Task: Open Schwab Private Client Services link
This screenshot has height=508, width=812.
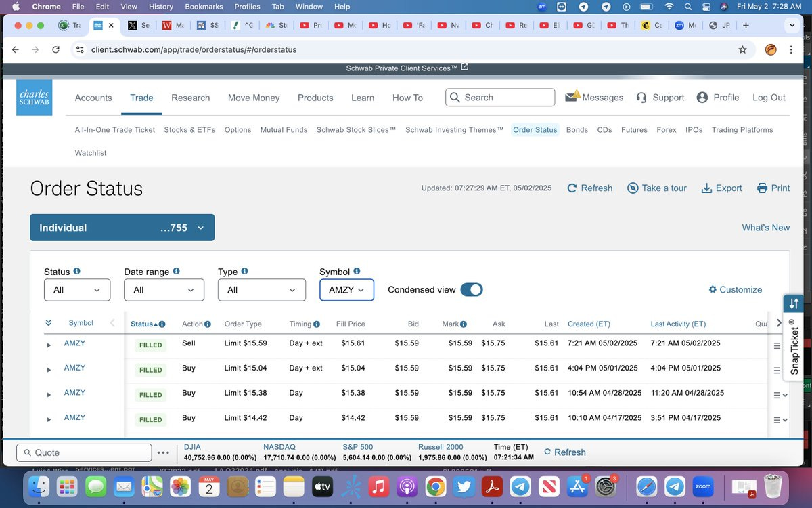Action: tap(407, 68)
